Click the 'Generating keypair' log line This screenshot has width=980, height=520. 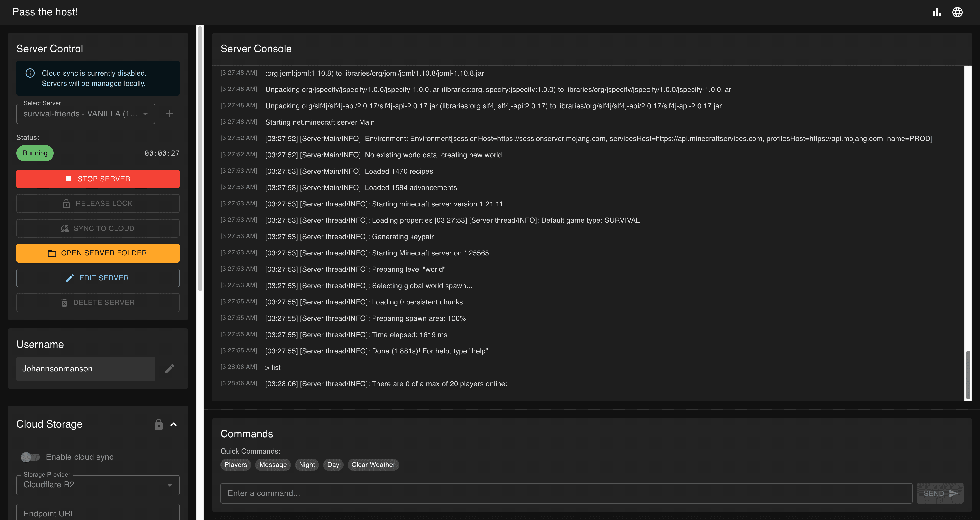349,237
